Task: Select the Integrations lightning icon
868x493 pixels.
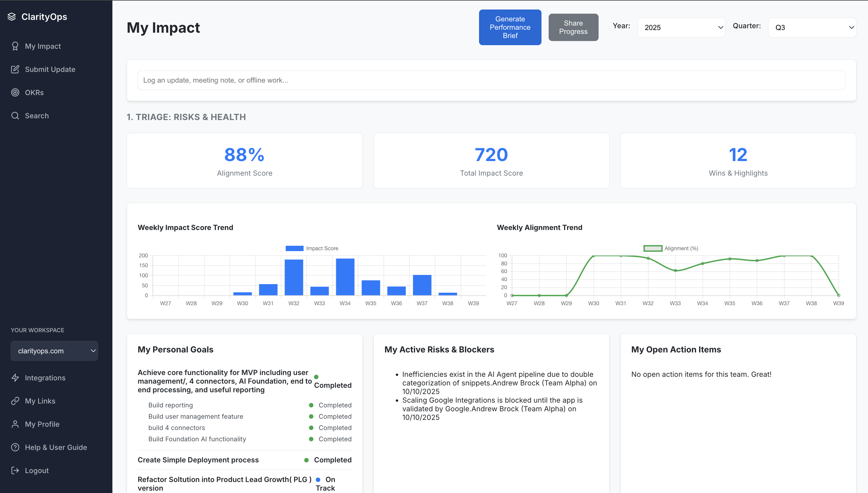Action: (15, 377)
